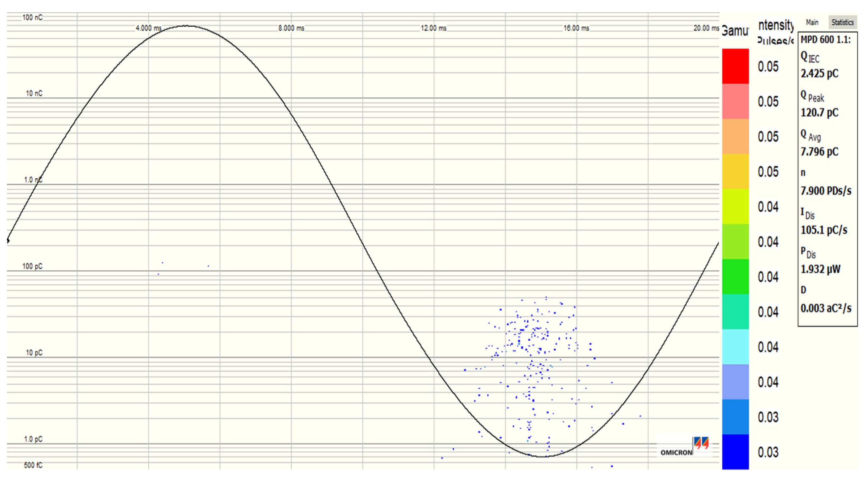Image resolution: width=868 pixels, height=482 pixels.
Task: Click the OMICRON logo icon
Action: [702, 443]
